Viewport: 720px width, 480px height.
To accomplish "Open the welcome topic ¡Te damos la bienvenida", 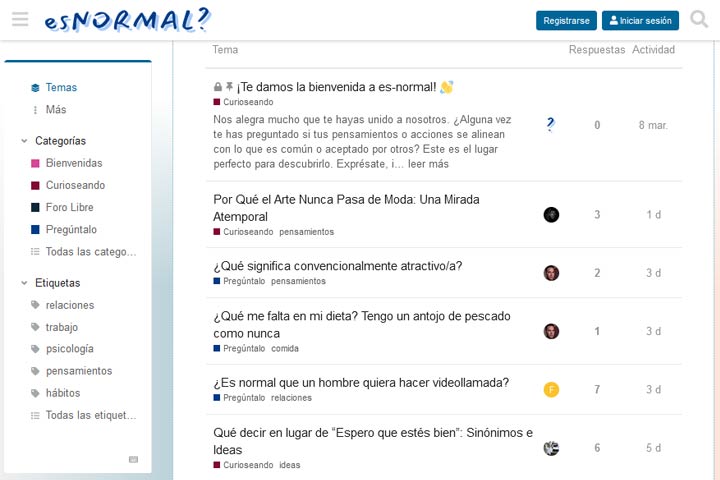I will (x=336, y=87).
